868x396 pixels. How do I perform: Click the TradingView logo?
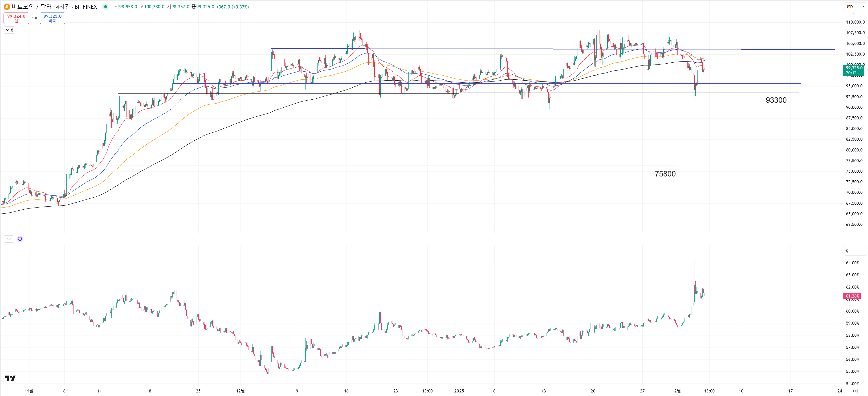10,378
